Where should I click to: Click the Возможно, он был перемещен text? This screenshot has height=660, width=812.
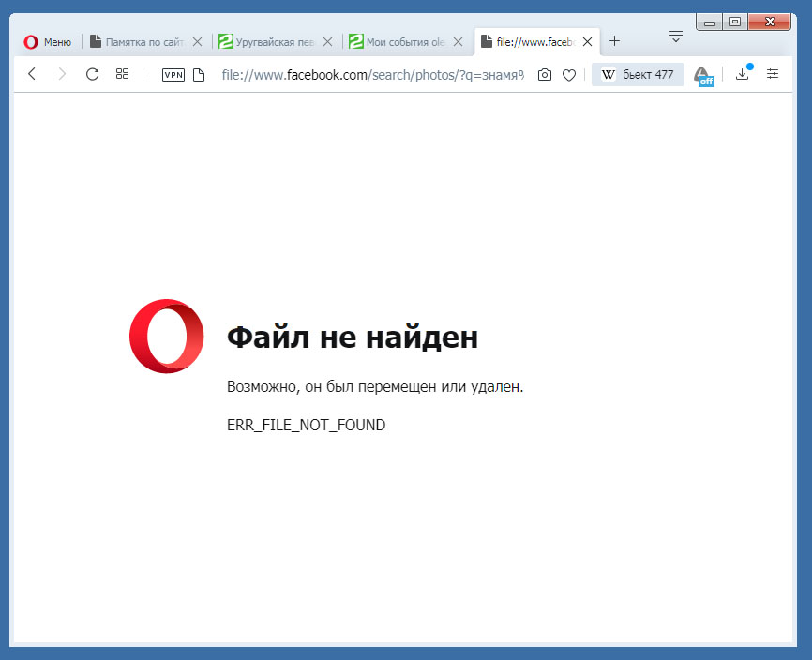pos(375,386)
